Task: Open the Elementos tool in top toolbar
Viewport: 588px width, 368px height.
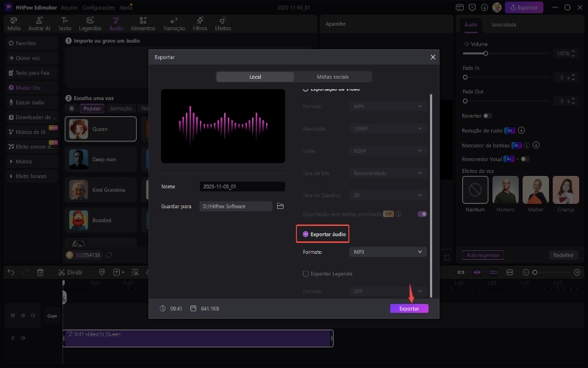Action: coord(143,24)
